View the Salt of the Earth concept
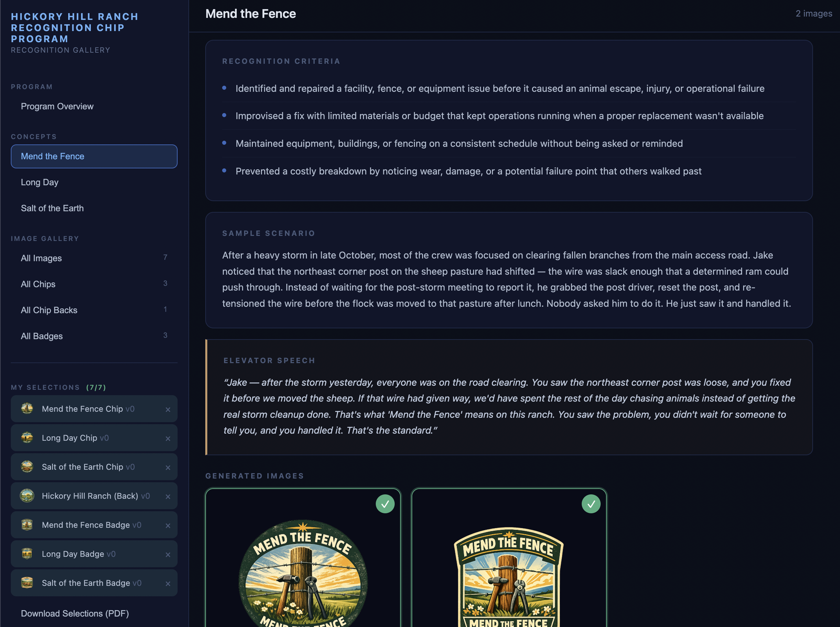Image resolution: width=840 pixels, height=627 pixels. click(52, 208)
